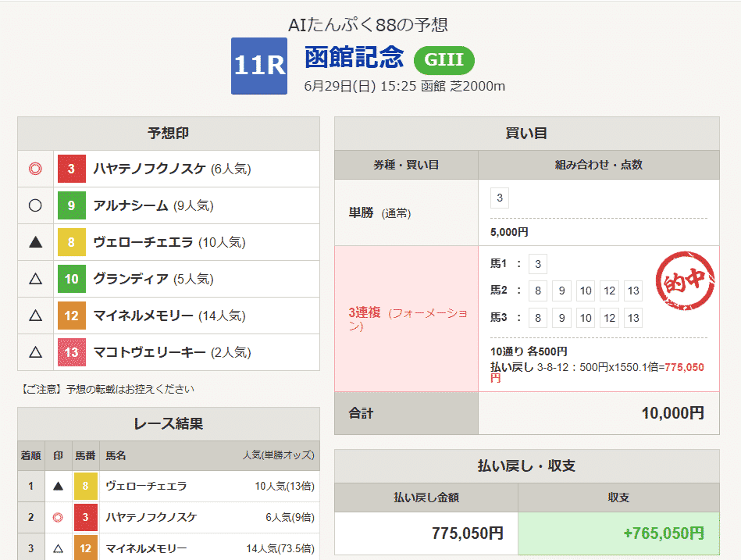741x560 pixels.
Task: Click number 13 box in the 馬2 row
Action: (x=633, y=291)
